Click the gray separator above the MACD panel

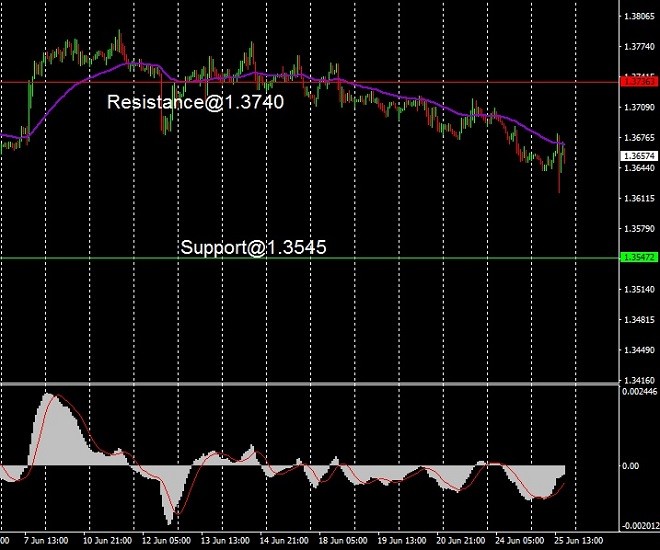point(309,383)
